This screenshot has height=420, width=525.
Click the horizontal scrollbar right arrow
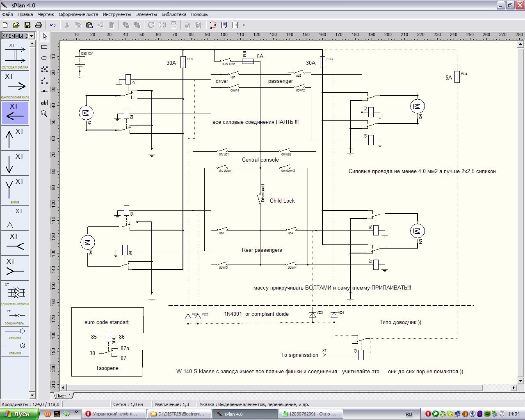[514, 388]
